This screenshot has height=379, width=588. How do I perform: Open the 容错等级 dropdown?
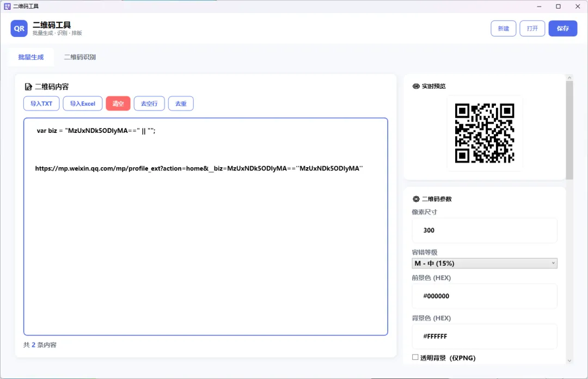coord(485,264)
